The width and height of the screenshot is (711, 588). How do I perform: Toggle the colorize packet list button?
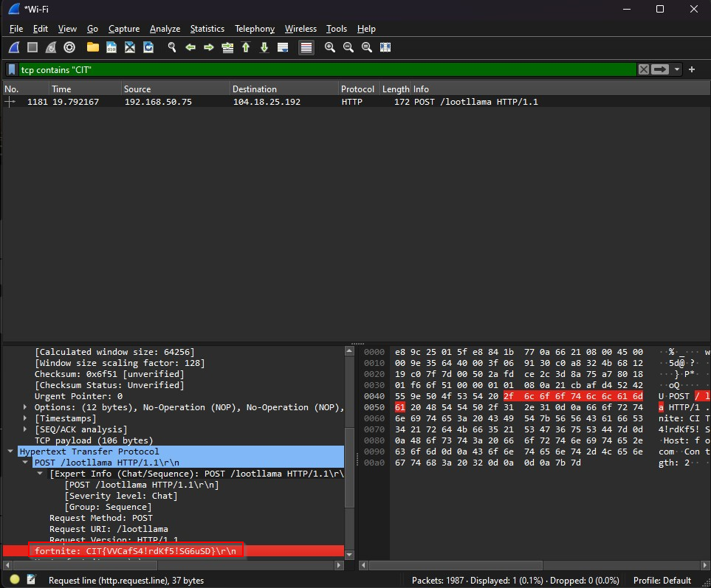click(x=306, y=47)
